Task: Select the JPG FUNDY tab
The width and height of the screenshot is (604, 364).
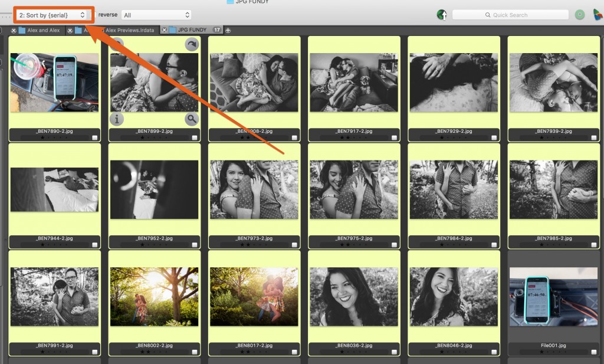Action: (192, 30)
